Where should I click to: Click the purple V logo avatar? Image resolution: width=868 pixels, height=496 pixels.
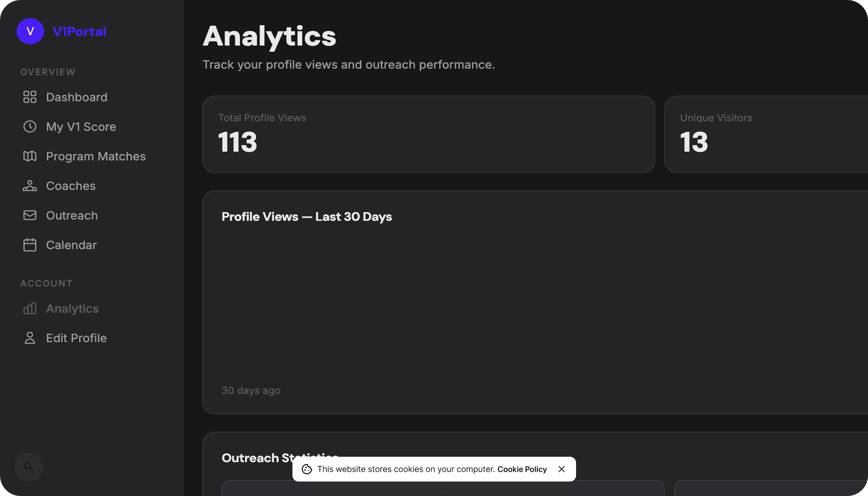[x=30, y=32]
